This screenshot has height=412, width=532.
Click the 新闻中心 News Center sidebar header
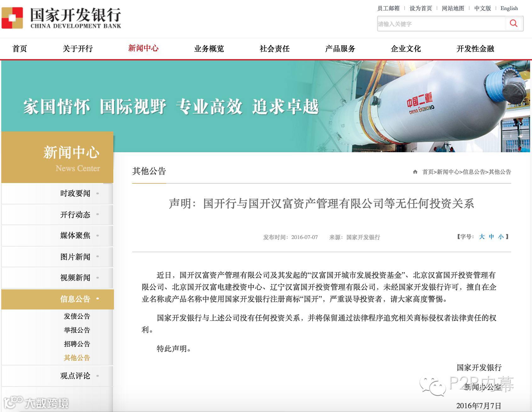click(57, 157)
